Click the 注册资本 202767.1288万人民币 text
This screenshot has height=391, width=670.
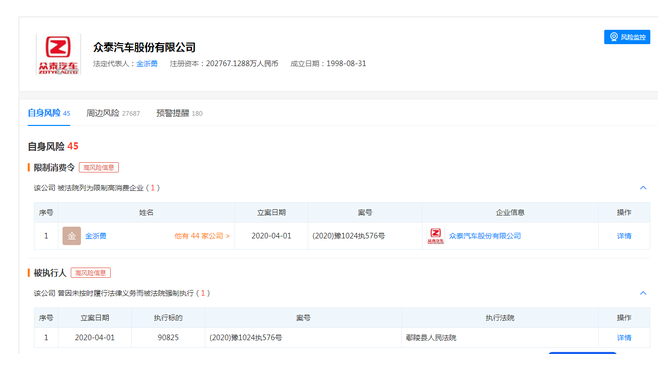(x=224, y=64)
